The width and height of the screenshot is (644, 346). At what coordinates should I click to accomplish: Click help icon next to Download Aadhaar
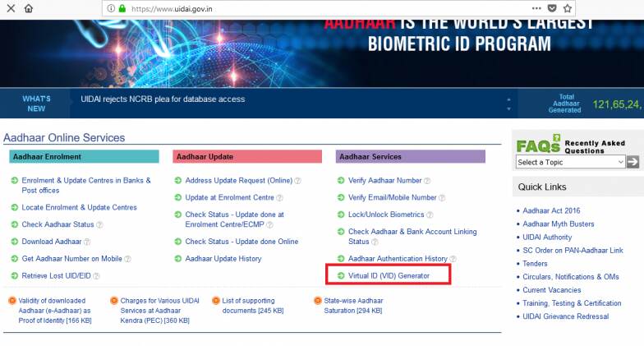[x=87, y=242]
